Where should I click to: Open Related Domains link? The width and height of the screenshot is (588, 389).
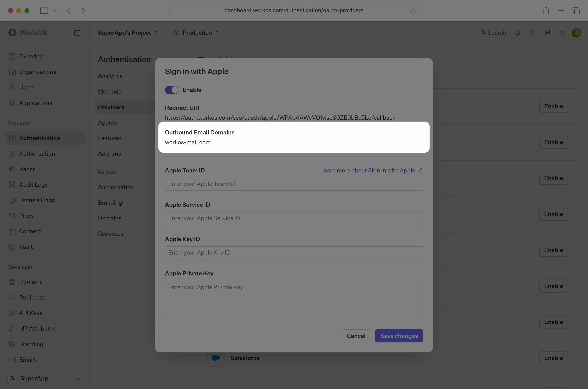point(110,218)
